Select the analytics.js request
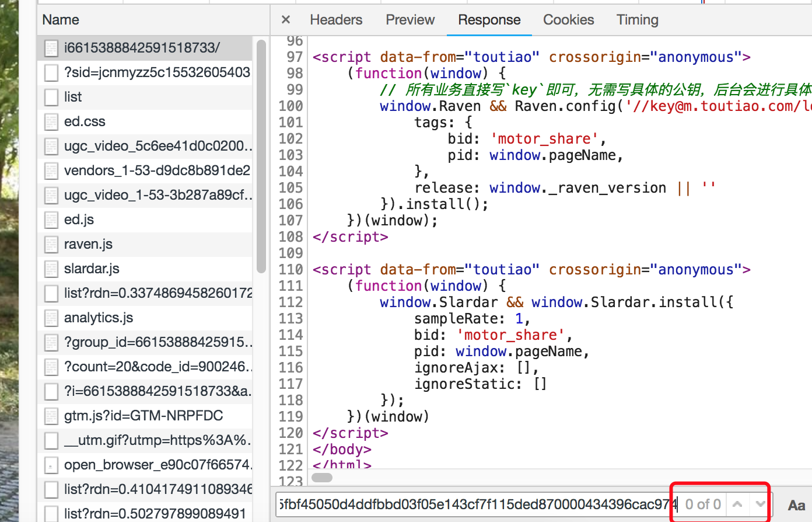 pyautogui.click(x=145, y=318)
